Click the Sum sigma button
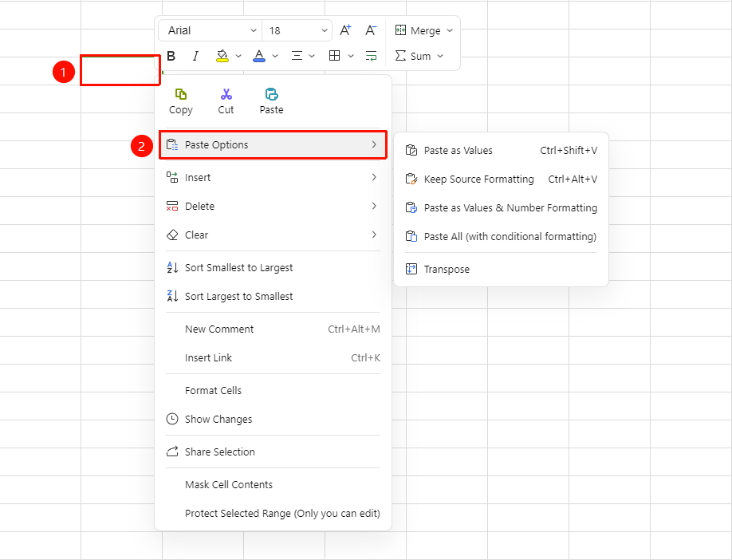The height and width of the screenshot is (560, 732). 413,56
